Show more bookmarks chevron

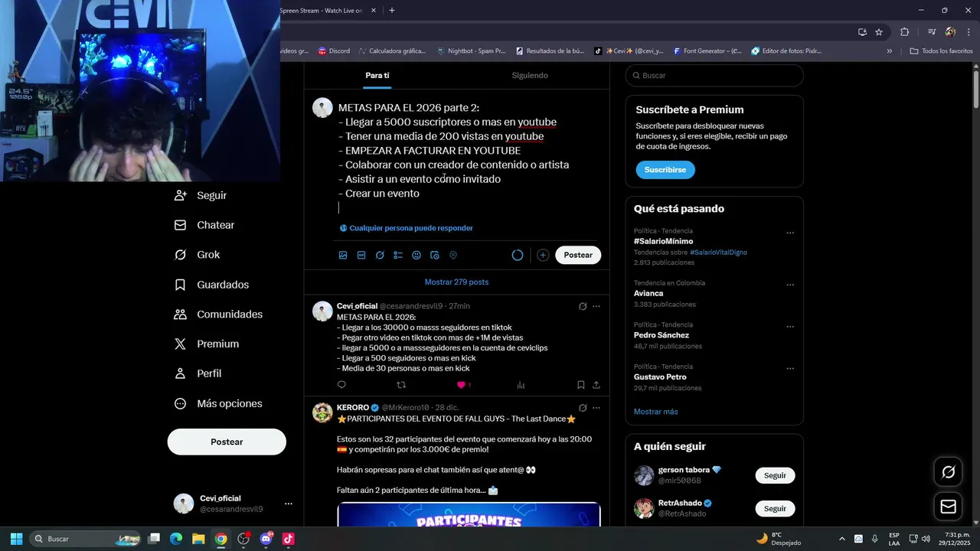[889, 51]
